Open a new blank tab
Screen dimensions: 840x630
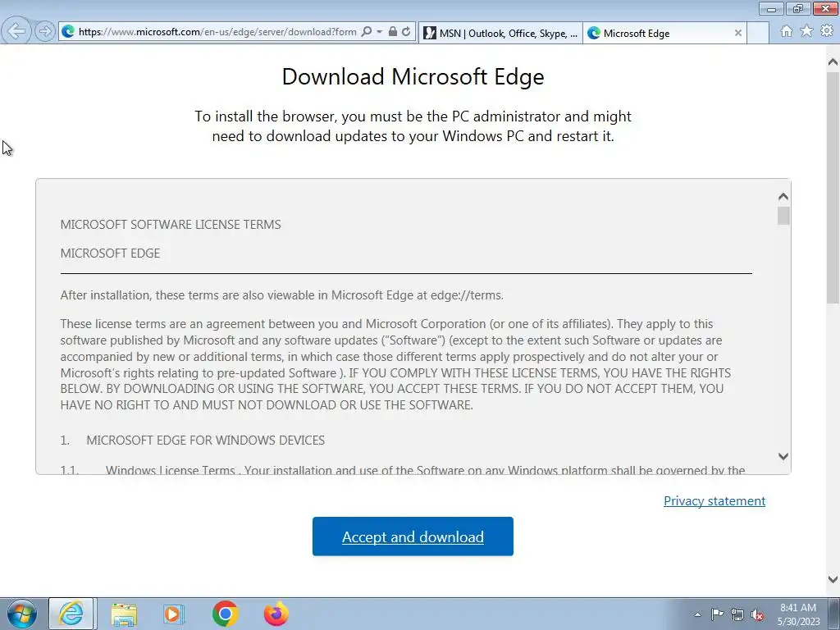point(757,33)
